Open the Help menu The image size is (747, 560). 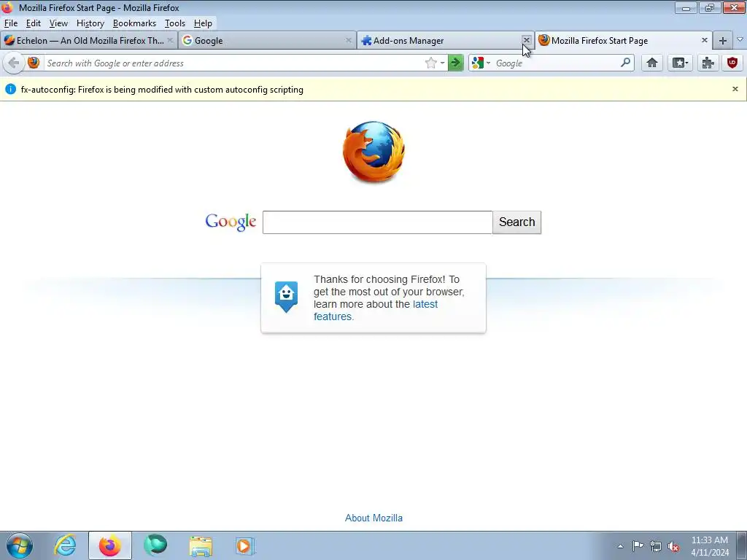[x=203, y=23]
